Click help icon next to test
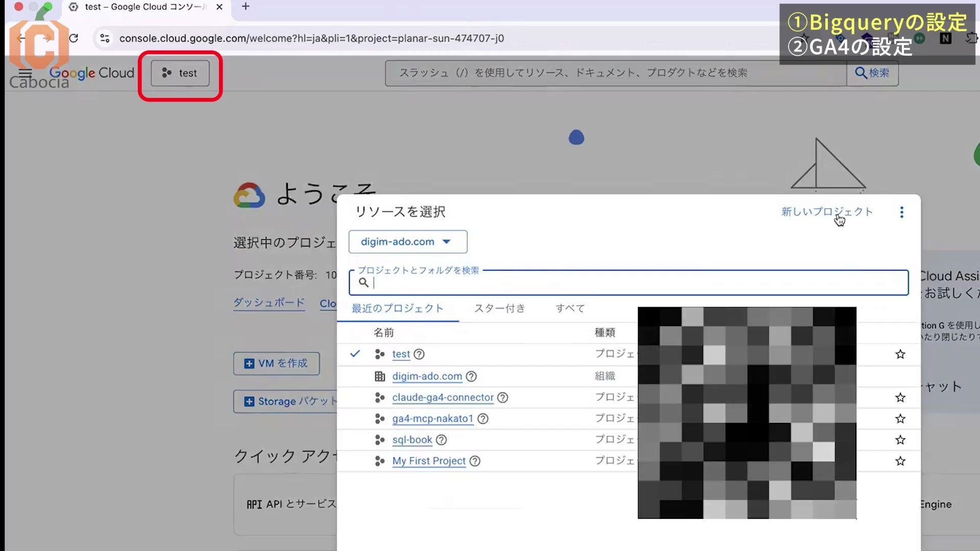Screen dimensions: 980x551 419,354
